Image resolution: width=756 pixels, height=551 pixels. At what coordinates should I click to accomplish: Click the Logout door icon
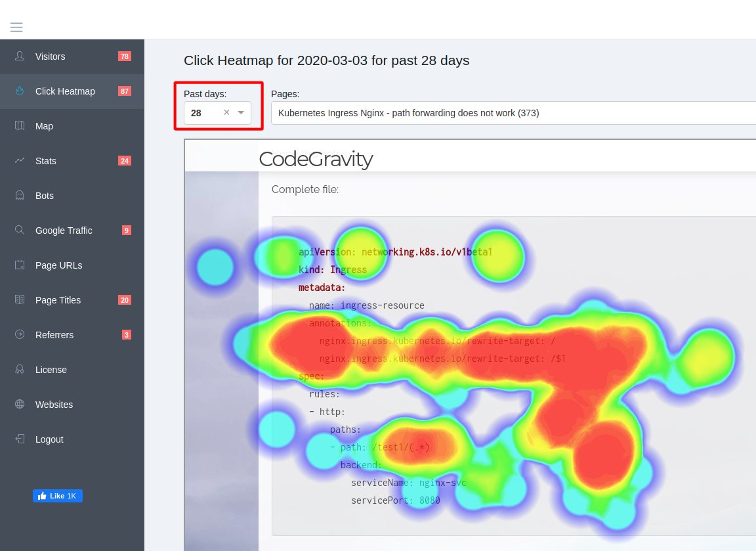[20, 439]
